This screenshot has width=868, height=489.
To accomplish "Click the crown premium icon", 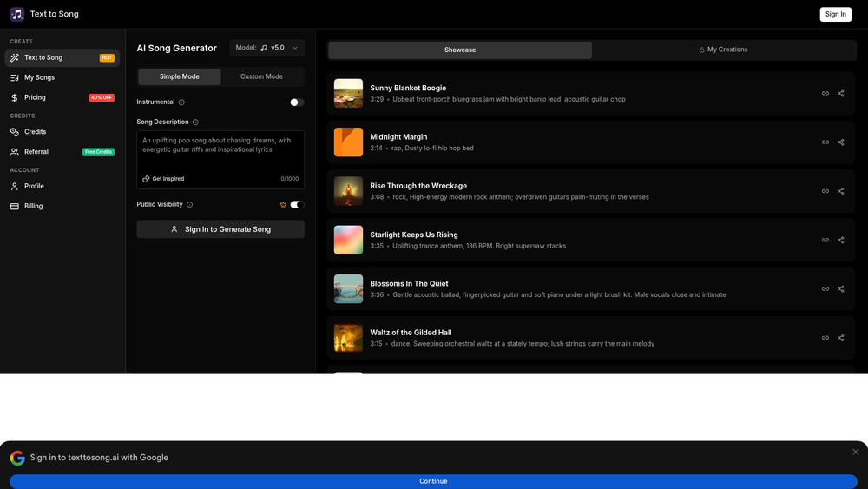I will point(284,205).
